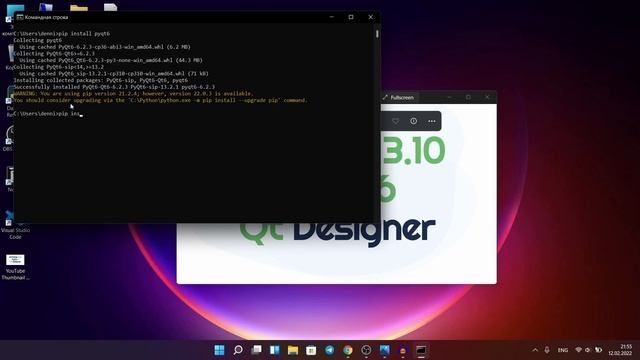Open volume speaker tray icon

[588, 350]
